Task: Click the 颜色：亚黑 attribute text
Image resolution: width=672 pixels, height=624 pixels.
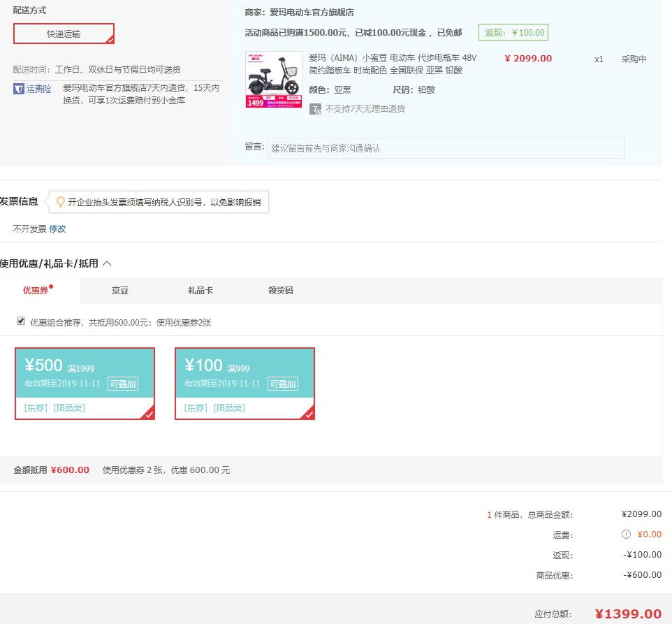Action: click(330, 90)
